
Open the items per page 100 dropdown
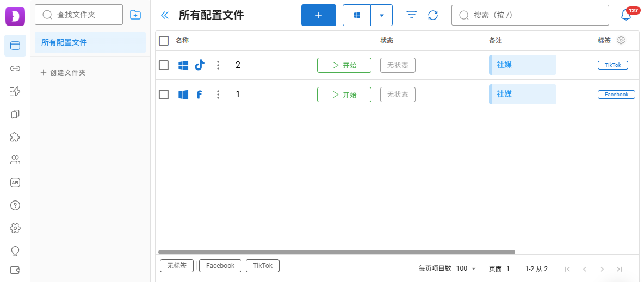pos(466,268)
